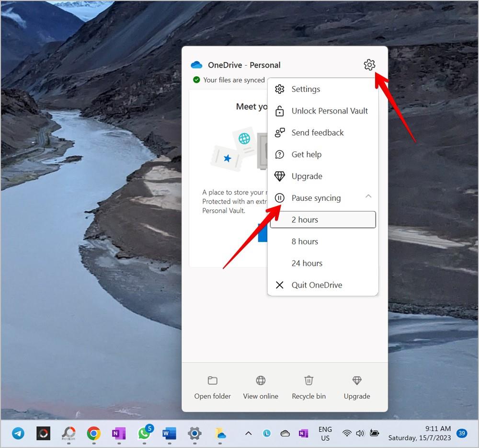Collapse the Pause syncing chevron
Image resolution: width=479 pixels, height=448 pixels.
(x=368, y=196)
